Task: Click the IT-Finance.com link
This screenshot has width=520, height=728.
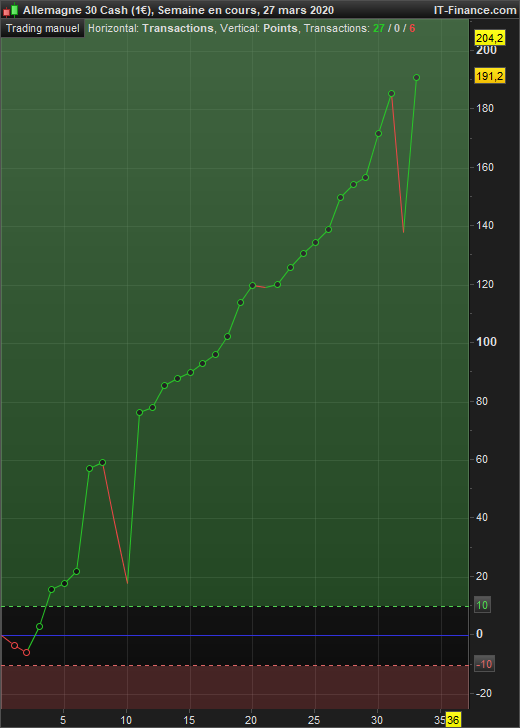Action: [475, 10]
